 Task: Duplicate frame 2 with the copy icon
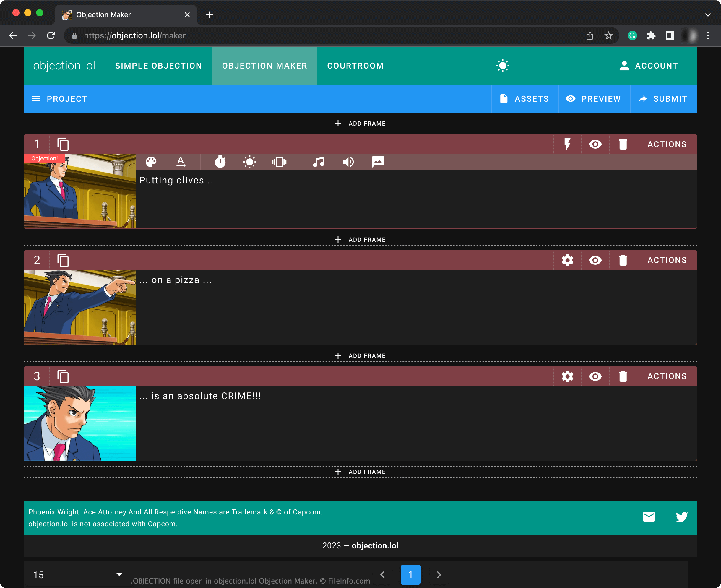tap(63, 260)
